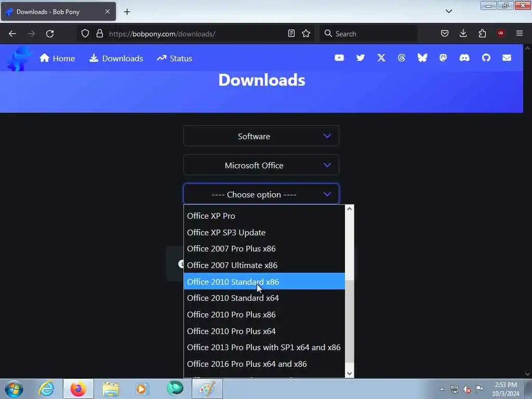Open the YouTube social icon

[339, 58]
